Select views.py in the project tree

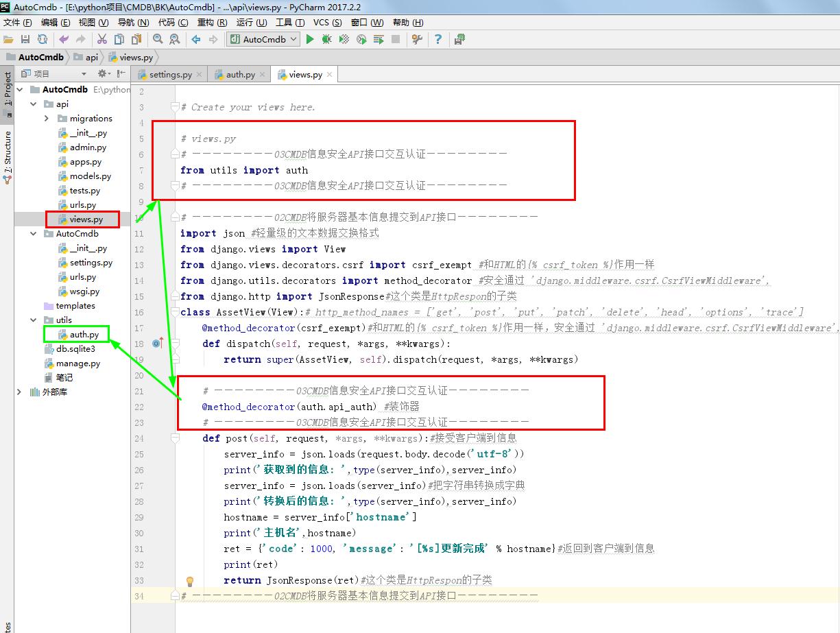point(86,219)
